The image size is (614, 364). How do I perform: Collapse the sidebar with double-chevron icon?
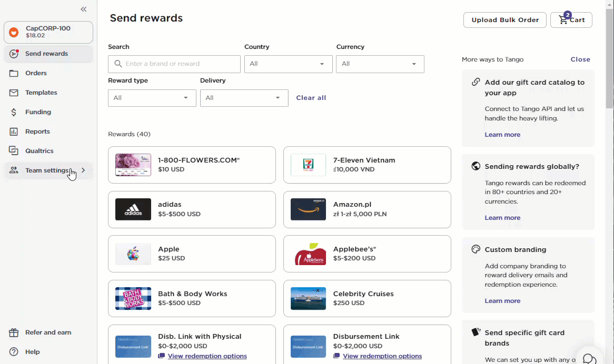point(83,9)
